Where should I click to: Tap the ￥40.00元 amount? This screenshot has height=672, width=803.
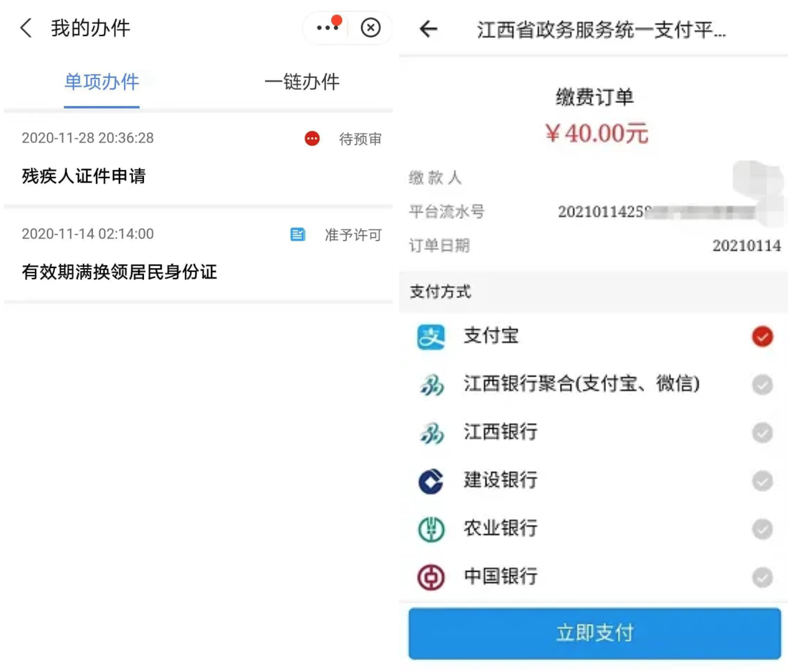597,133
